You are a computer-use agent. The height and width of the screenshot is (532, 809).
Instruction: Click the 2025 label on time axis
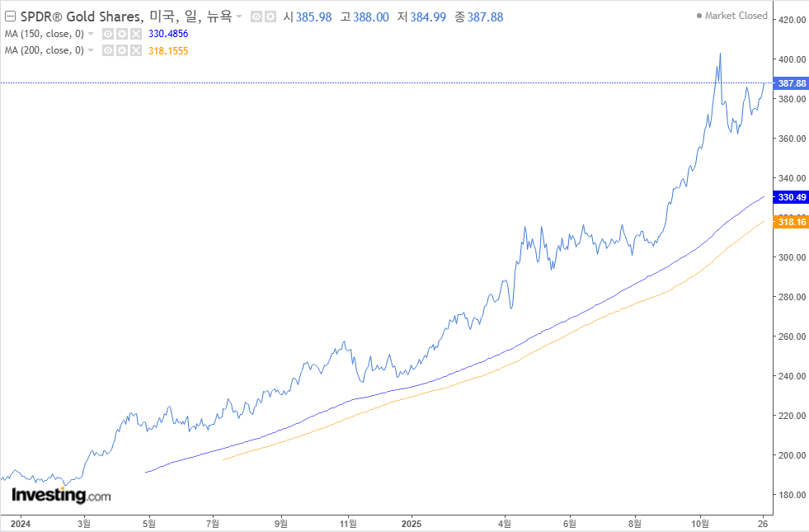(x=412, y=524)
